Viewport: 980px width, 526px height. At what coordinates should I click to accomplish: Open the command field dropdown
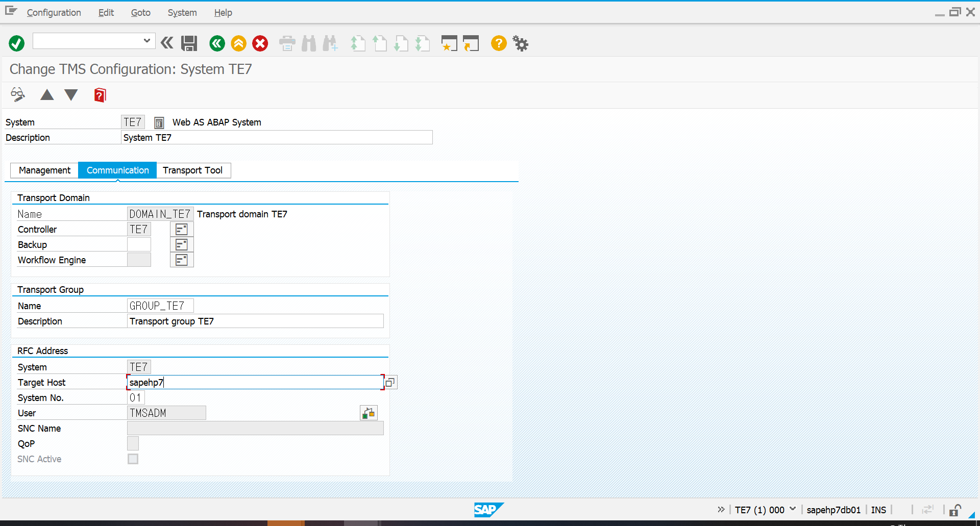click(x=146, y=41)
